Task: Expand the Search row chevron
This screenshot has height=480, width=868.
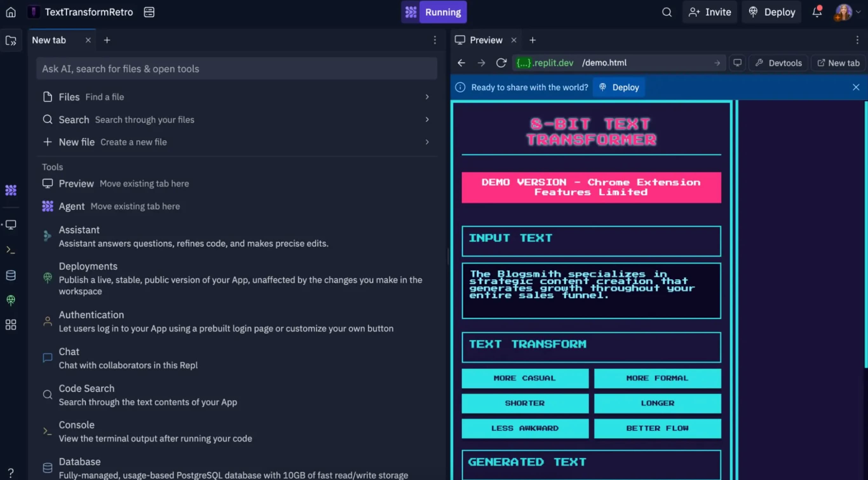Action: [x=427, y=119]
